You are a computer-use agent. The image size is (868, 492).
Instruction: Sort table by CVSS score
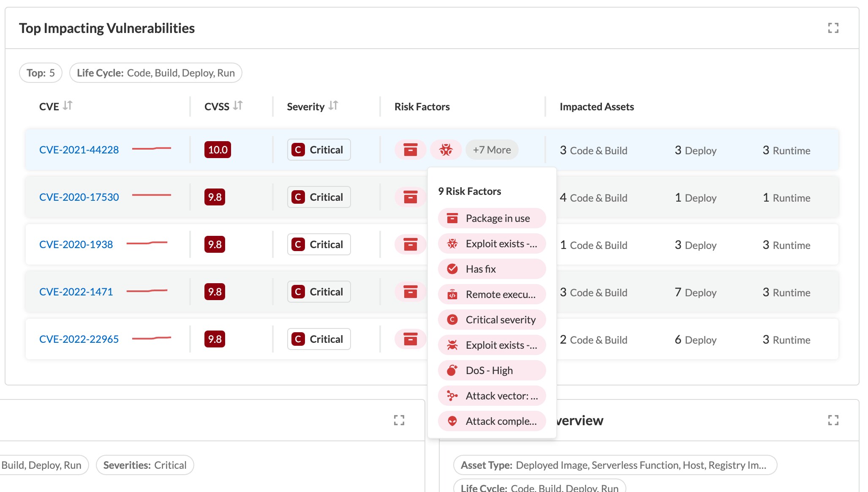pos(238,106)
